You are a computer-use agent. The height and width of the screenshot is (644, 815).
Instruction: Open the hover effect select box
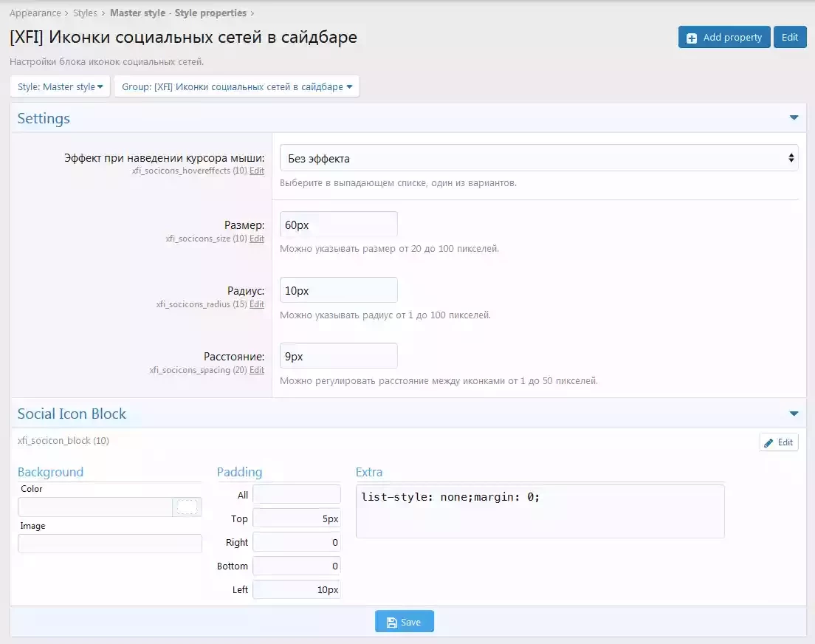(x=538, y=158)
